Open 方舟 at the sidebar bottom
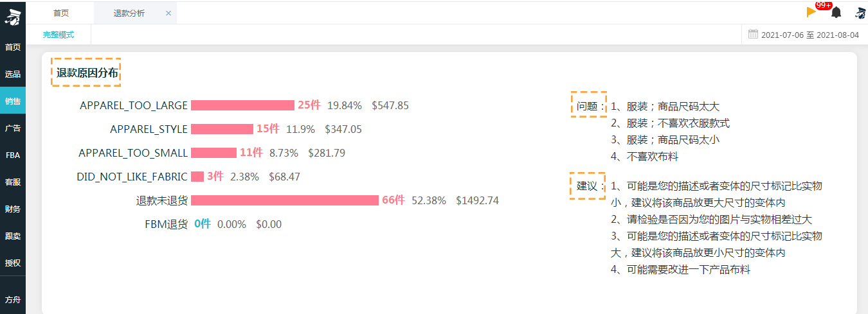 [x=13, y=299]
